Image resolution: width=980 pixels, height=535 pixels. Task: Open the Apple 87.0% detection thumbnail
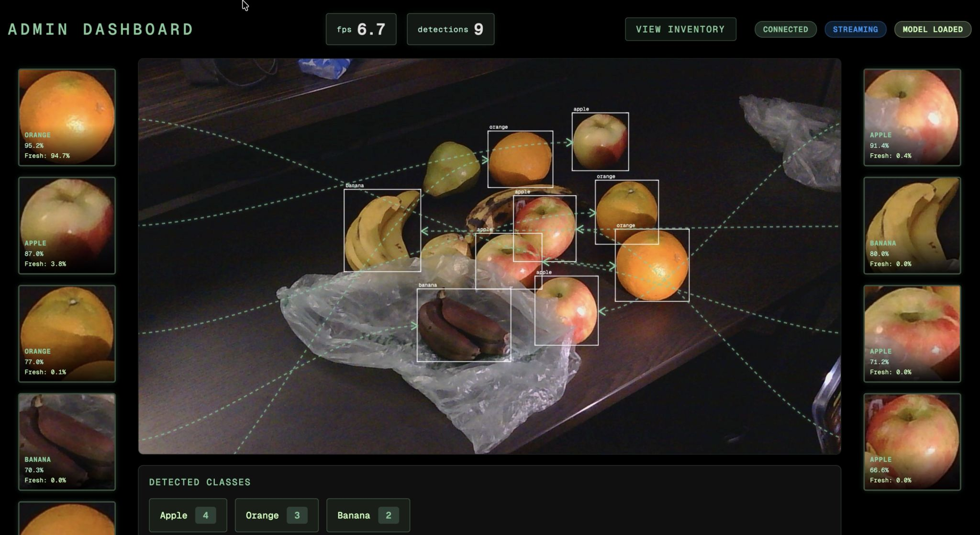click(67, 226)
